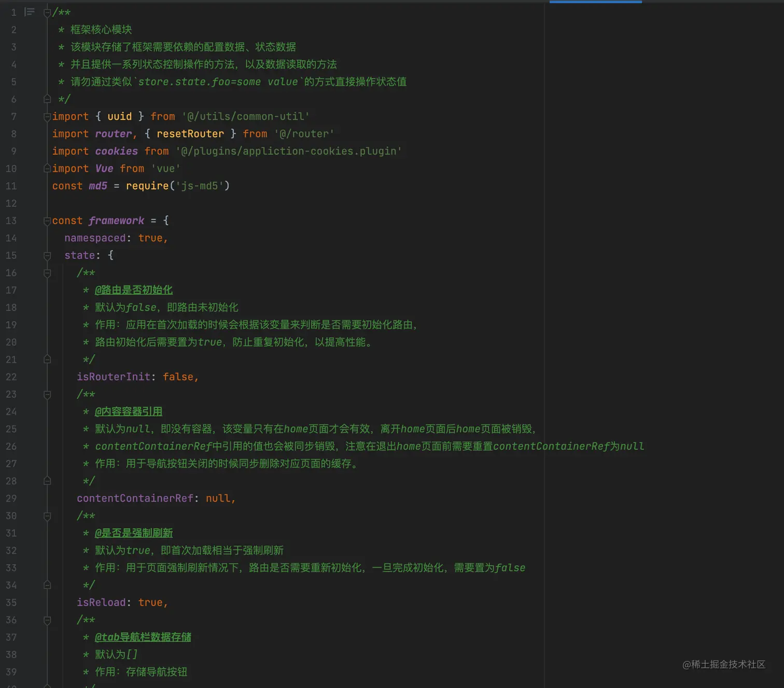Click 'resetRouter' in the import statement
The height and width of the screenshot is (688, 784).
[190, 134]
